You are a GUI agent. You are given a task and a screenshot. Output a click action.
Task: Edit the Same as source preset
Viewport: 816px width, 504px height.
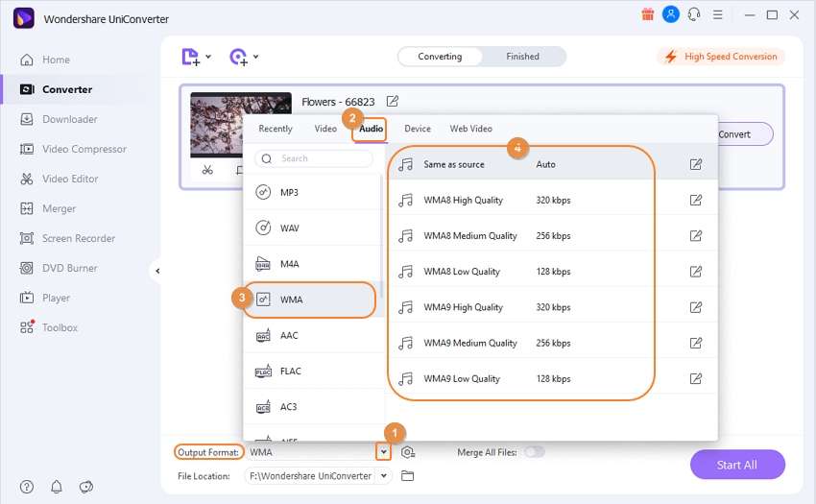tap(696, 164)
